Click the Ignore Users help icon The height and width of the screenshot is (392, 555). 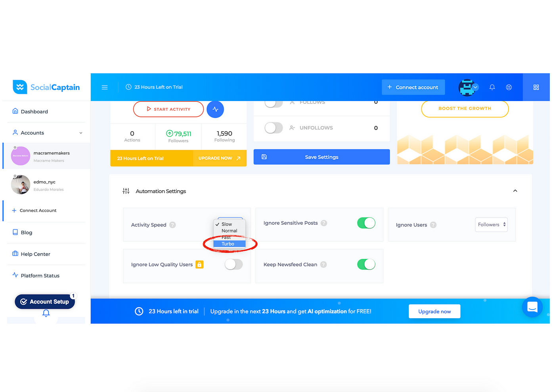433,225
